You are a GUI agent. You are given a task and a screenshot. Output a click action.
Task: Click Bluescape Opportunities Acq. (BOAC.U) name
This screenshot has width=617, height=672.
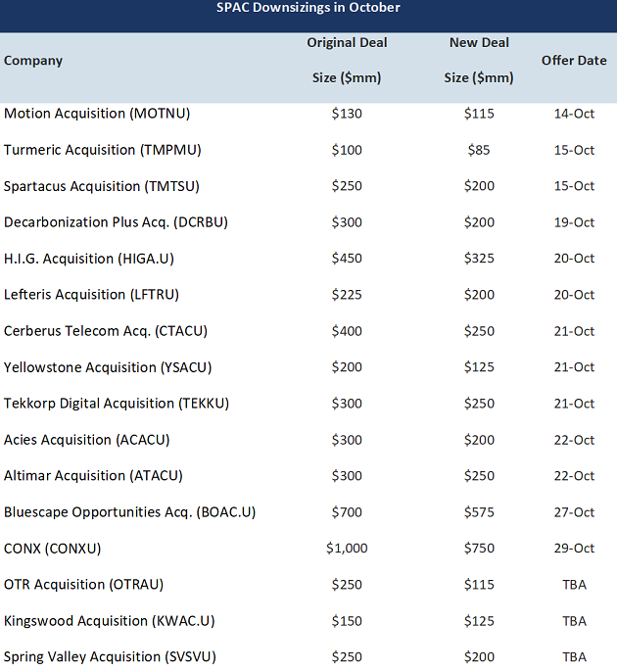point(129,512)
